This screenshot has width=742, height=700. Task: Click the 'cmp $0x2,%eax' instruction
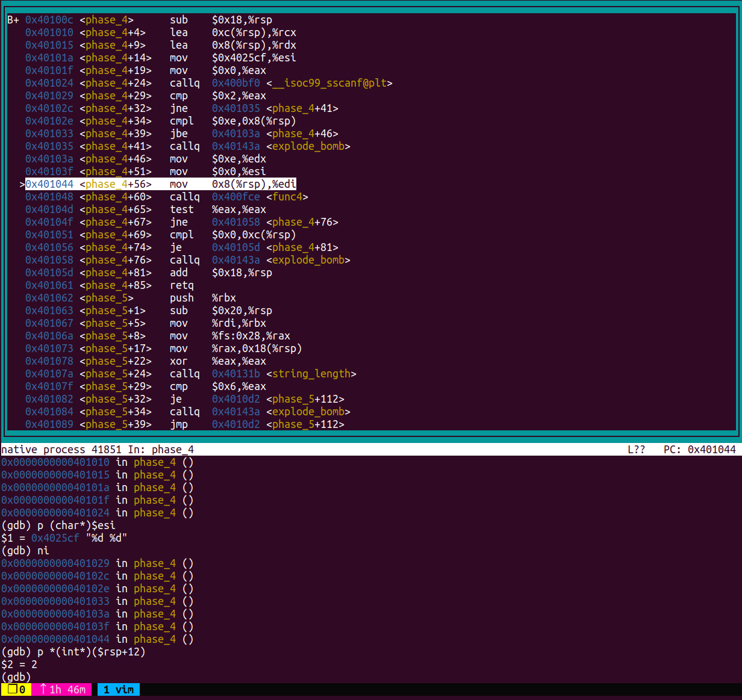click(218, 96)
